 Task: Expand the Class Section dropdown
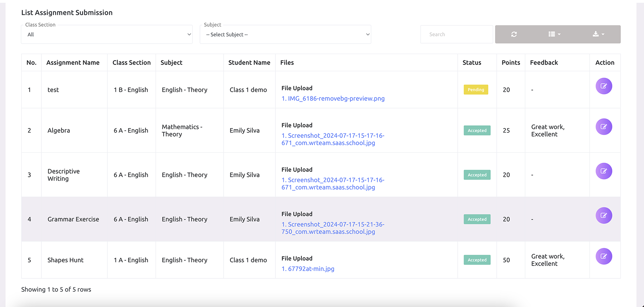(107, 35)
